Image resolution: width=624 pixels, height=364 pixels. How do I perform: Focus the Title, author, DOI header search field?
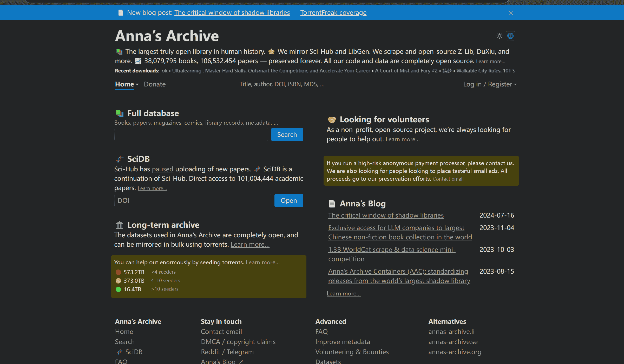(x=282, y=84)
